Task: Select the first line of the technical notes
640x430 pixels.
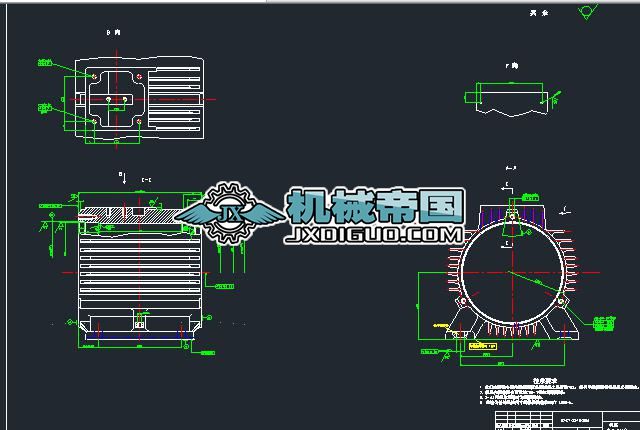Action: click(x=559, y=387)
